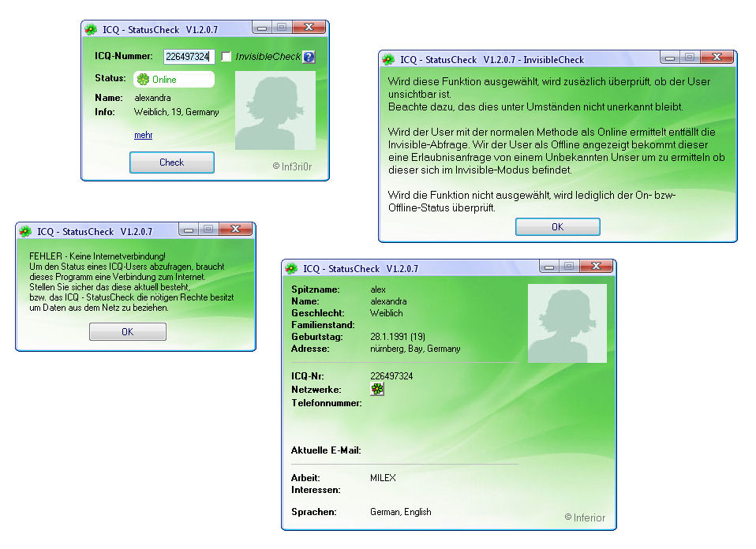
Task: Click the blue help icon beside InvisibleCheck
Action: tap(309, 57)
